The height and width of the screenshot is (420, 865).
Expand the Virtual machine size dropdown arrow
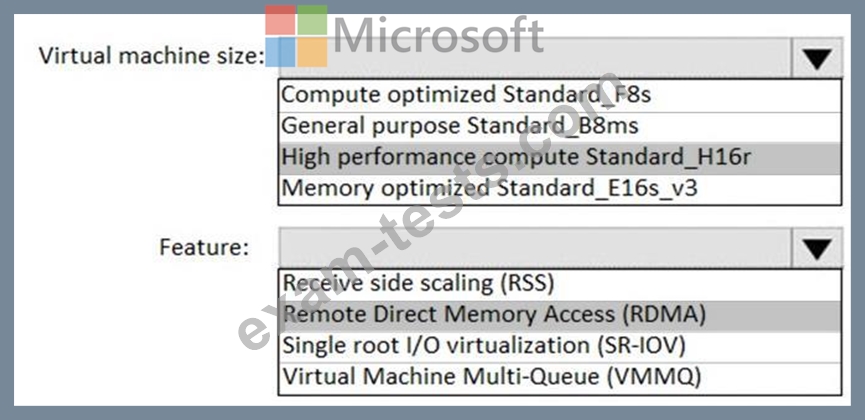[x=817, y=57]
